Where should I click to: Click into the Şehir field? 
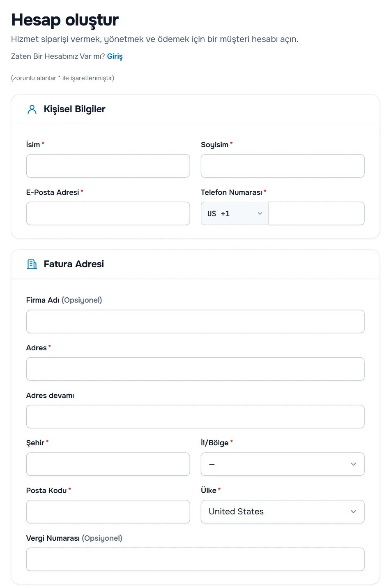108,464
